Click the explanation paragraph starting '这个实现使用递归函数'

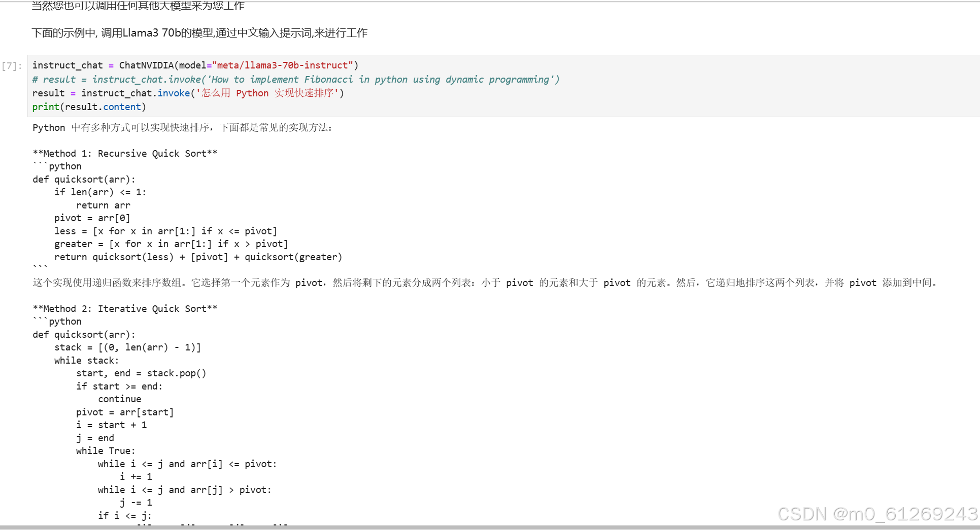486,283
